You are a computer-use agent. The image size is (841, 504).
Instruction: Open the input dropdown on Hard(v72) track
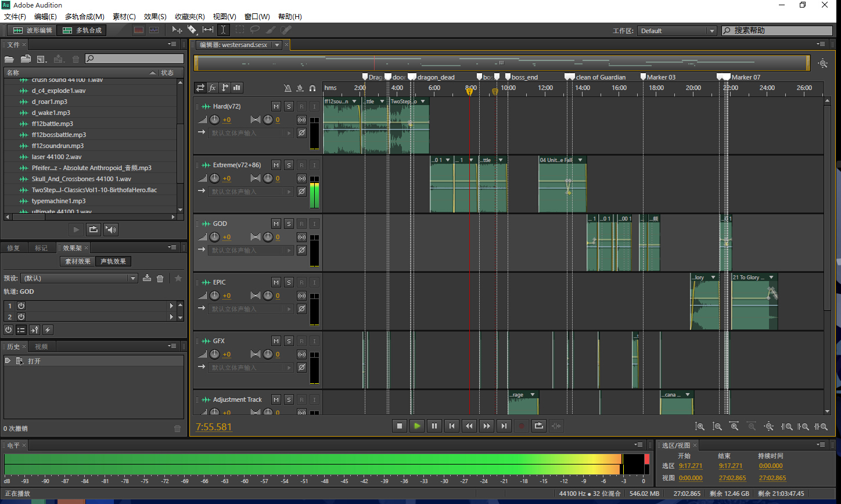coord(251,133)
